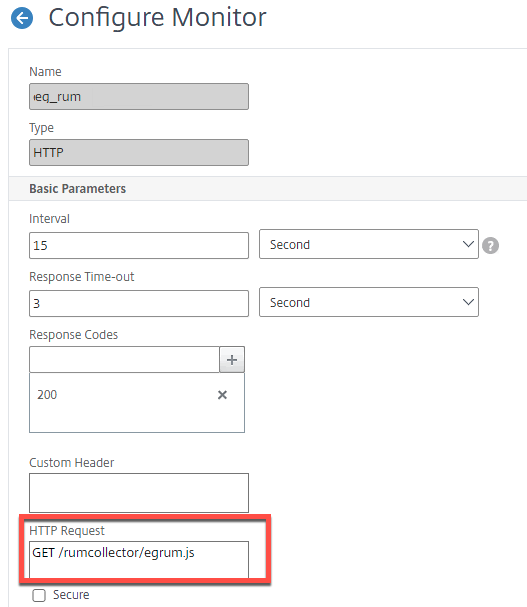Click the Response Time-out dropdown chevron

pos(468,302)
